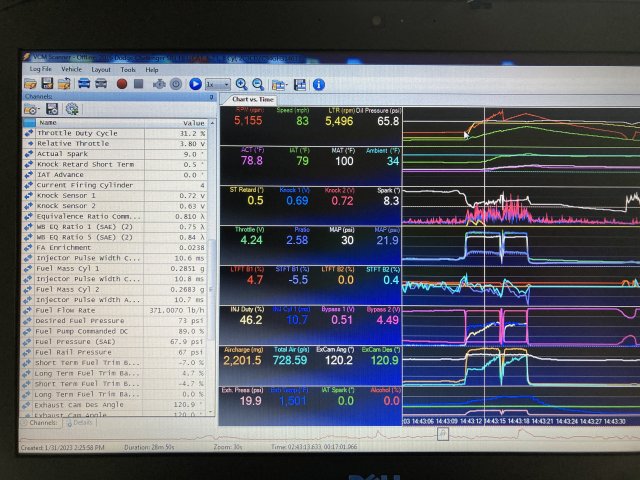This screenshot has width=640, height=480.
Task: Click the channel list down scroll arrow
Action: point(211,412)
